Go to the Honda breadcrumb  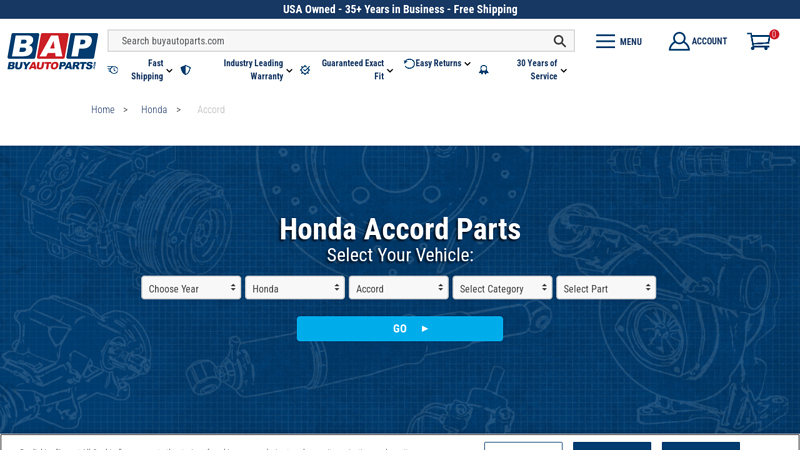(x=154, y=110)
